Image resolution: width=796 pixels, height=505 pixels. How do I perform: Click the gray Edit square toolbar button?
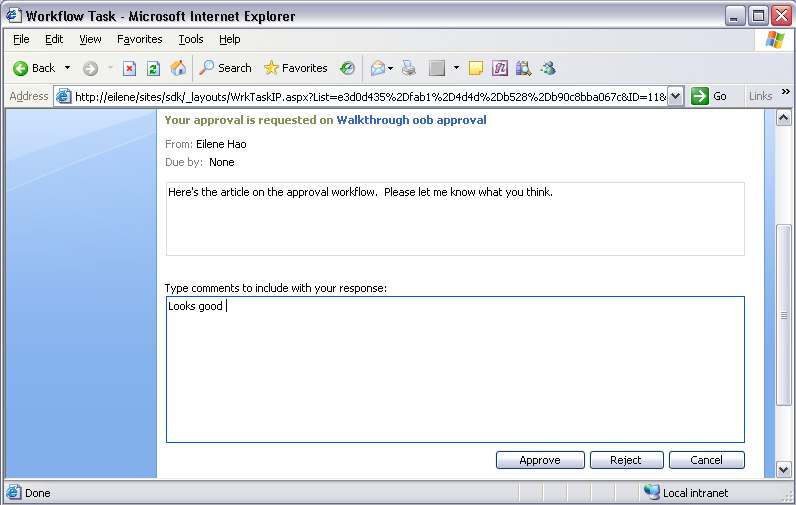tap(437, 68)
